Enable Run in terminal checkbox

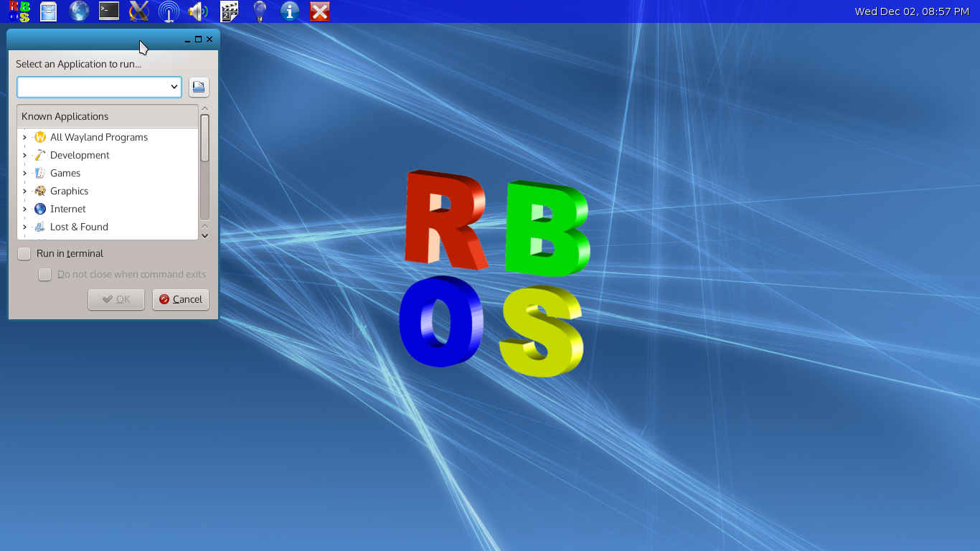coord(24,253)
